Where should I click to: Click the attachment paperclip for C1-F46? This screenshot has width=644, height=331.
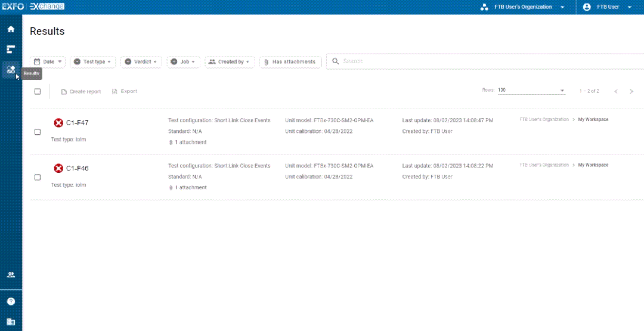171,188
